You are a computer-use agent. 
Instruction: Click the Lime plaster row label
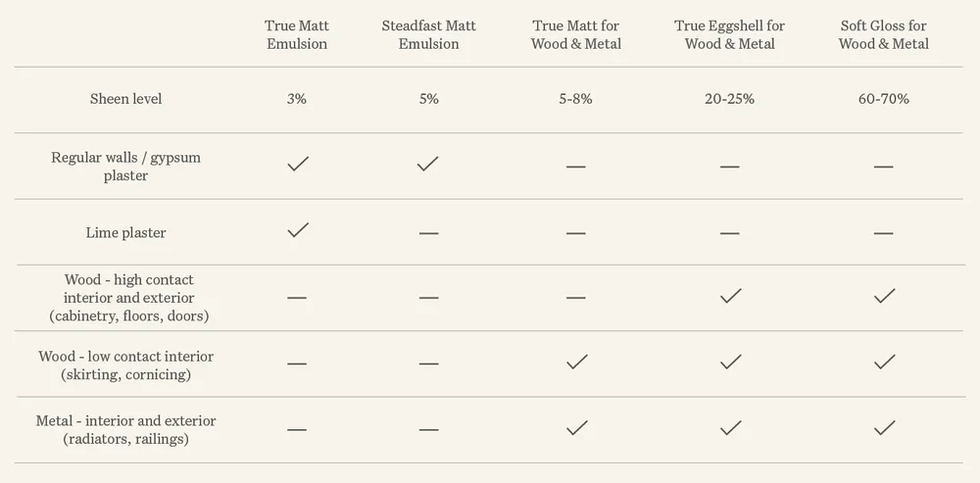point(125,232)
